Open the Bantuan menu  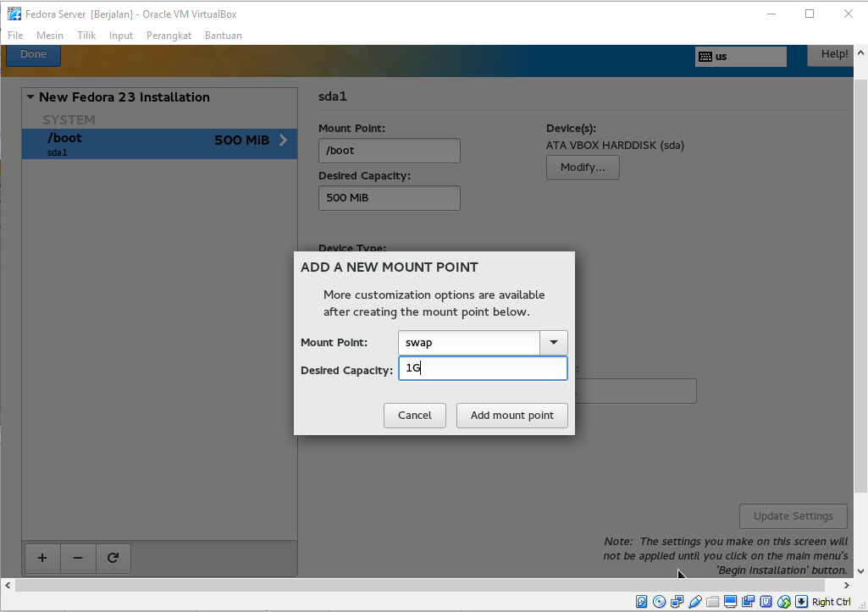click(223, 36)
